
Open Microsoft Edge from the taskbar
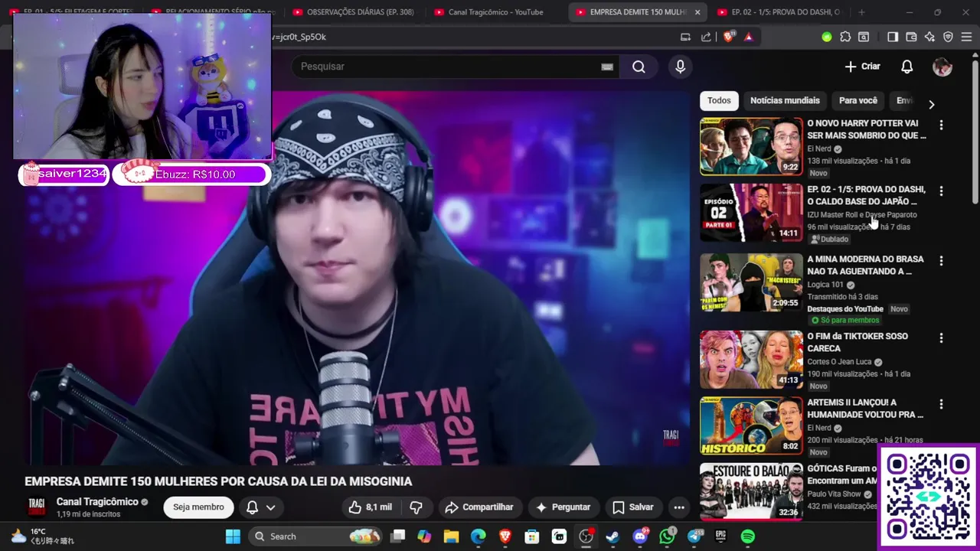coord(478,536)
